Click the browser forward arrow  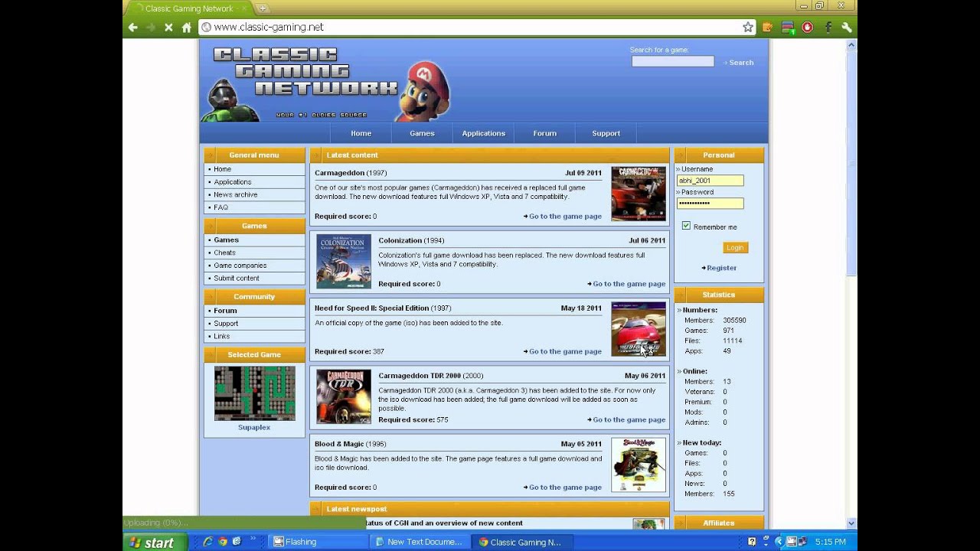(151, 28)
